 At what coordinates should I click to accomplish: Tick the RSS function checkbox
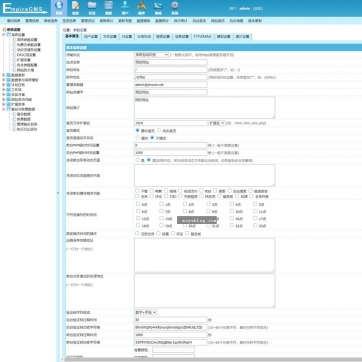click(x=202, y=191)
